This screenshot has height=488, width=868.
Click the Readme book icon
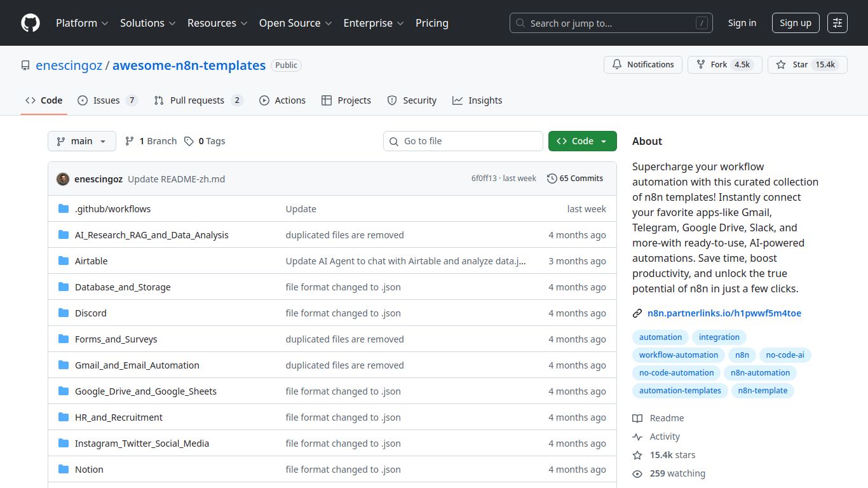(x=637, y=418)
